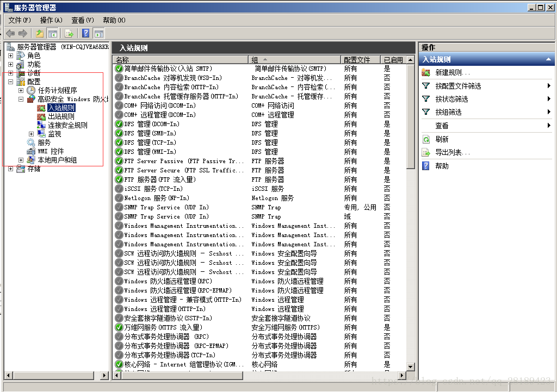The height and width of the screenshot is (392, 557).
Task: Click the funnel icon beside 按状态筛选
Action: coord(426,99)
